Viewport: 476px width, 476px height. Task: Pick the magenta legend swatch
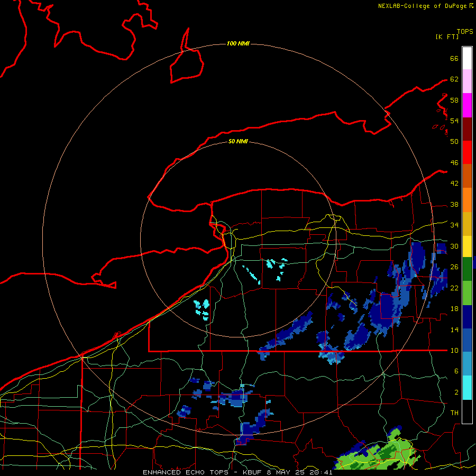(467, 105)
